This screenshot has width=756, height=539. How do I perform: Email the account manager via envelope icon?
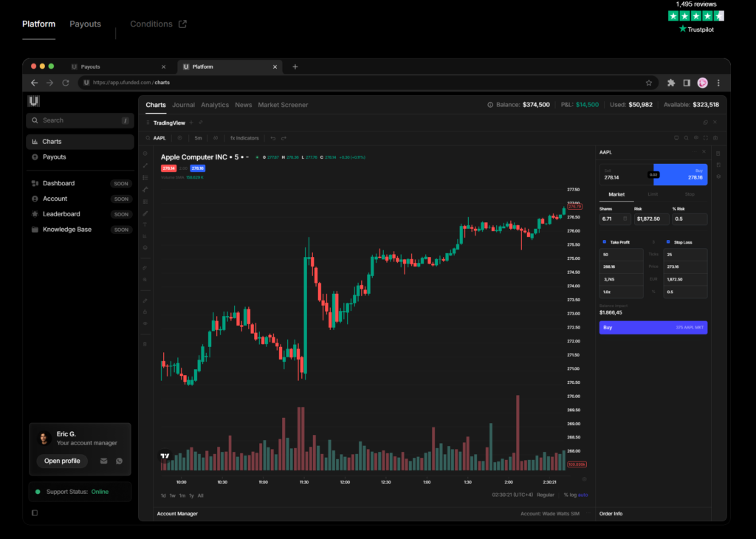point(103,461)
